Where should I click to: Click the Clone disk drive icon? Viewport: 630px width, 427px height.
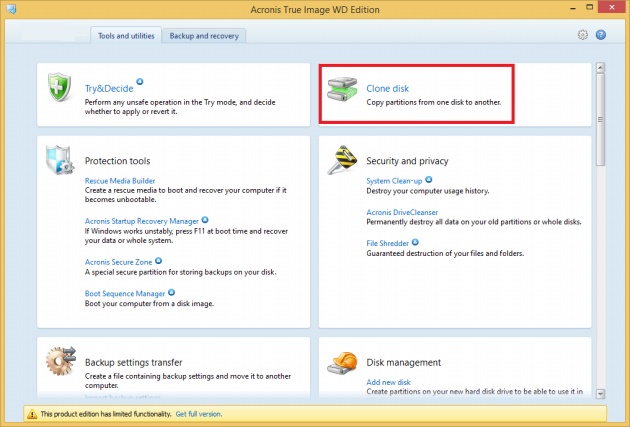343,91
